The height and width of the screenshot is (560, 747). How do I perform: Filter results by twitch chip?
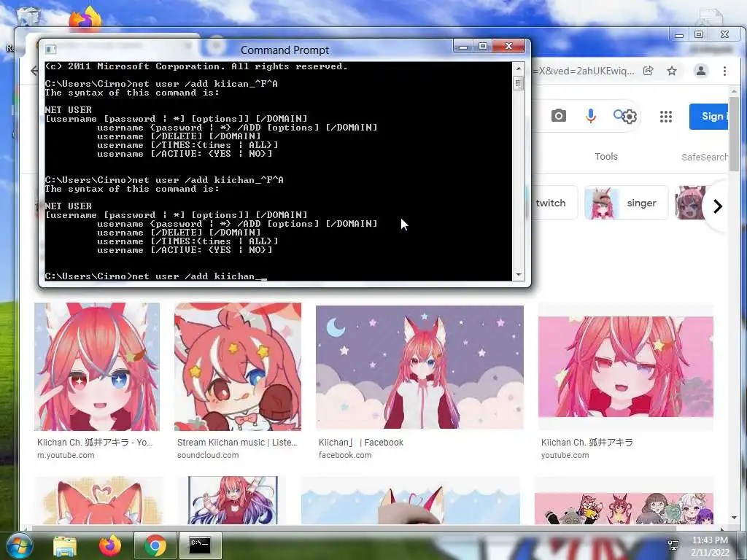pos(551,203)
